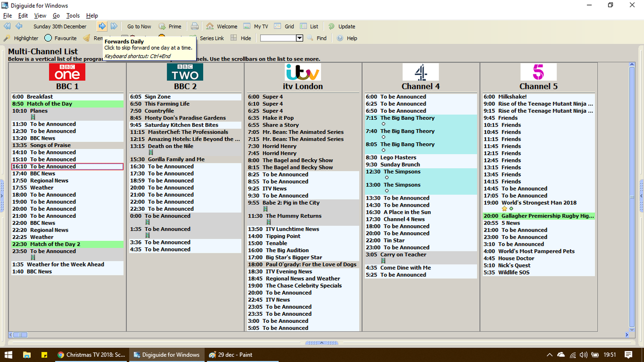Click the horizontal scrollbar right arrow

[x=626, y=334]
